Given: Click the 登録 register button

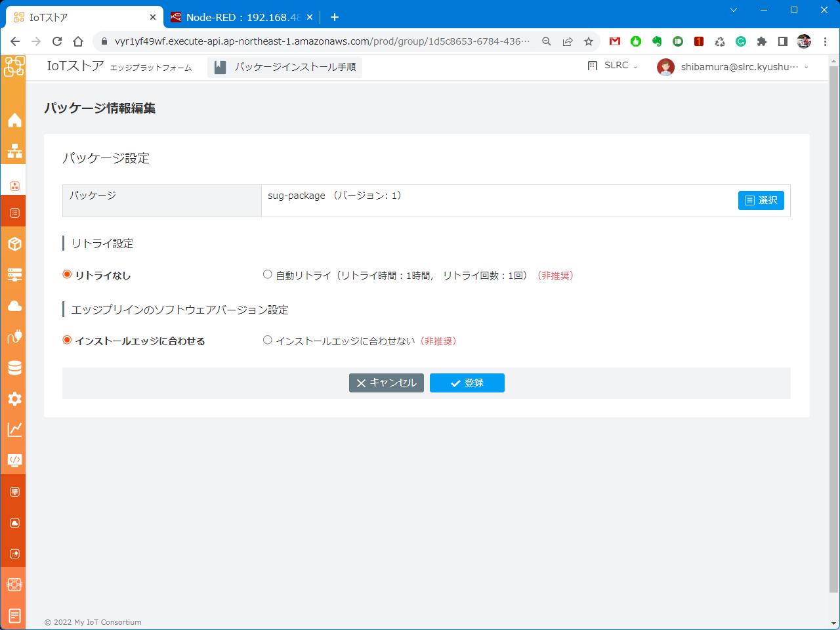Looking at the screenshot, I should click(x=467, y=383).
